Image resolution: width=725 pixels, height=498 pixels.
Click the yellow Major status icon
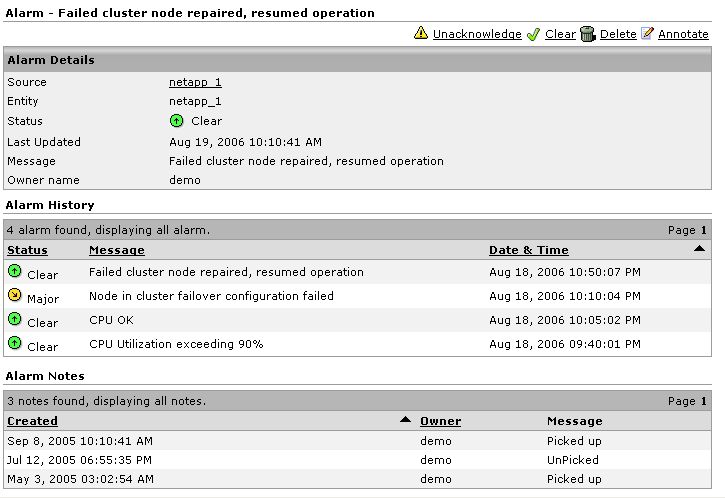14,295
